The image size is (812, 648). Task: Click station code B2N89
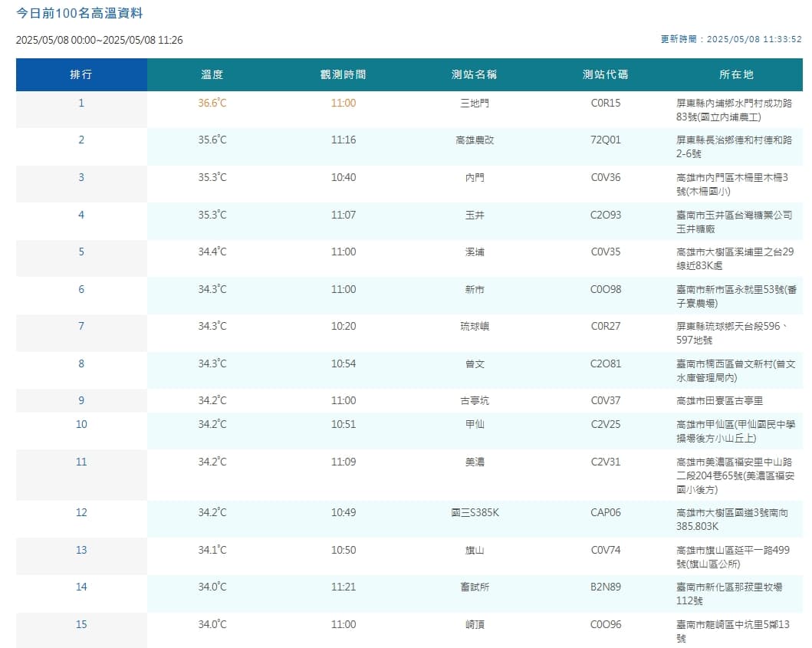pyautogui.click(x=606, y=587)
